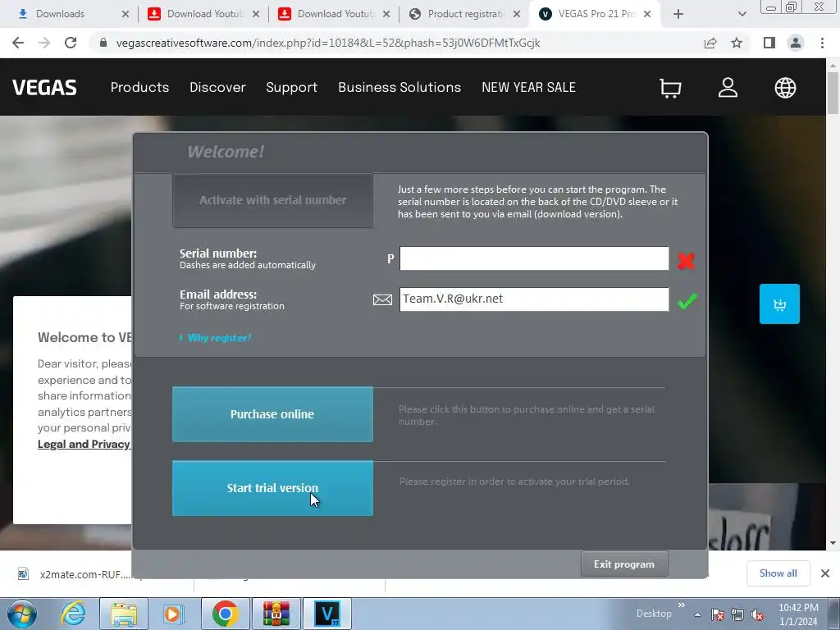Open the Discover menu
The image size is (840, 630).
click(x=217, y=87)
